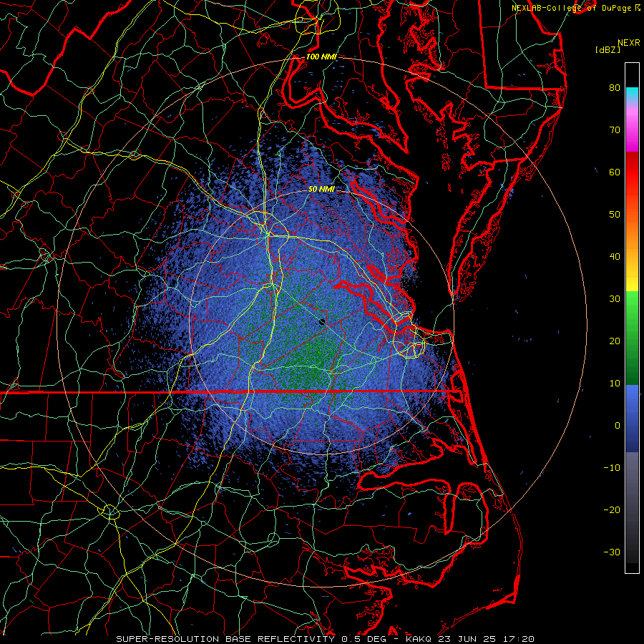
Task: Click the 20 value on the dBZ scale
Action: coord(615,341)
